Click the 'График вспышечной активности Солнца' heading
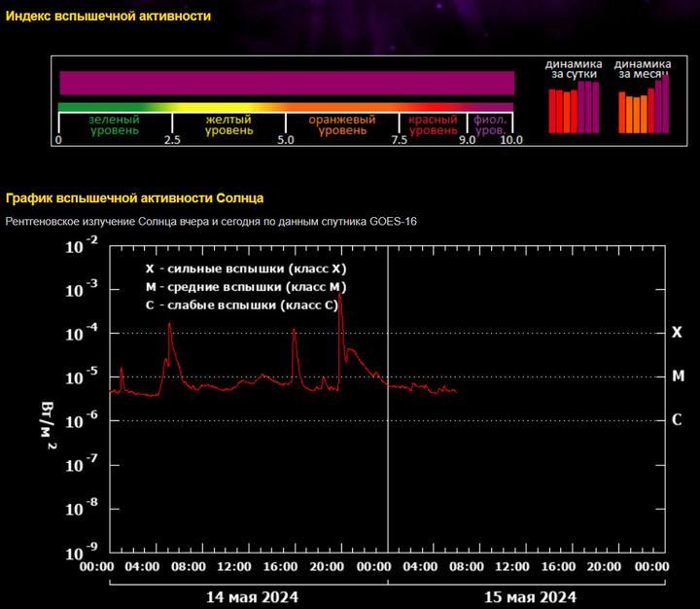 134,198
